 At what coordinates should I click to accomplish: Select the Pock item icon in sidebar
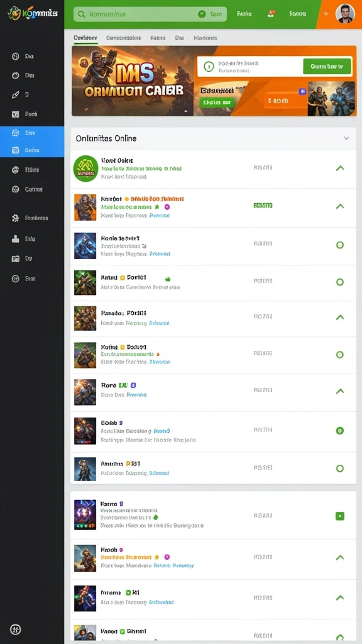pos(16,114)
